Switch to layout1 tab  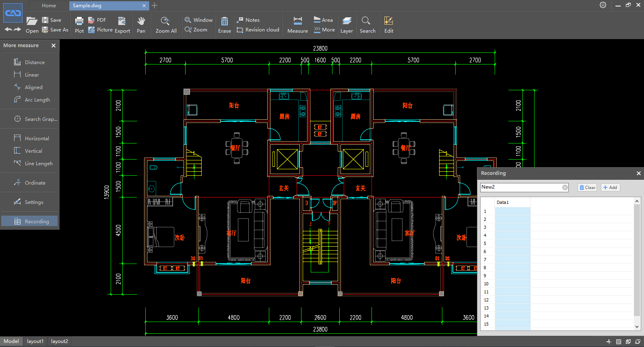(35, 341)
